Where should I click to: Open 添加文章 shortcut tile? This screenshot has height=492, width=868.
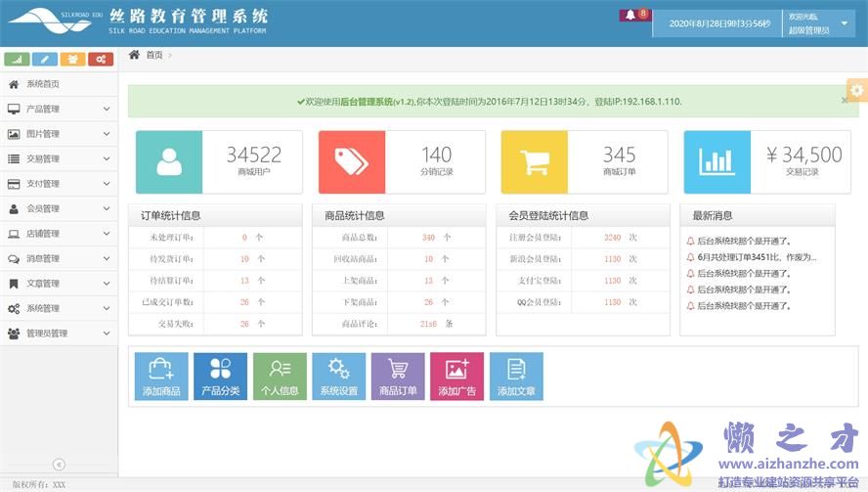click(x=516, y=377)
